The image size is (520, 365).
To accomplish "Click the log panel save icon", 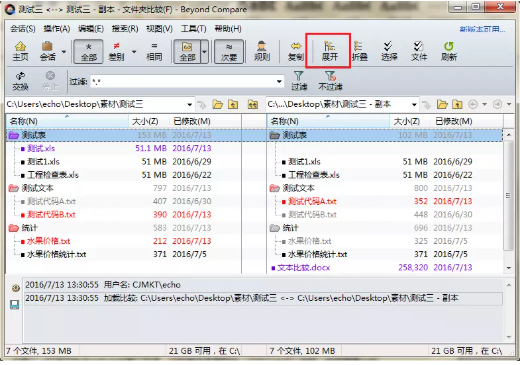I will [15, 305].
